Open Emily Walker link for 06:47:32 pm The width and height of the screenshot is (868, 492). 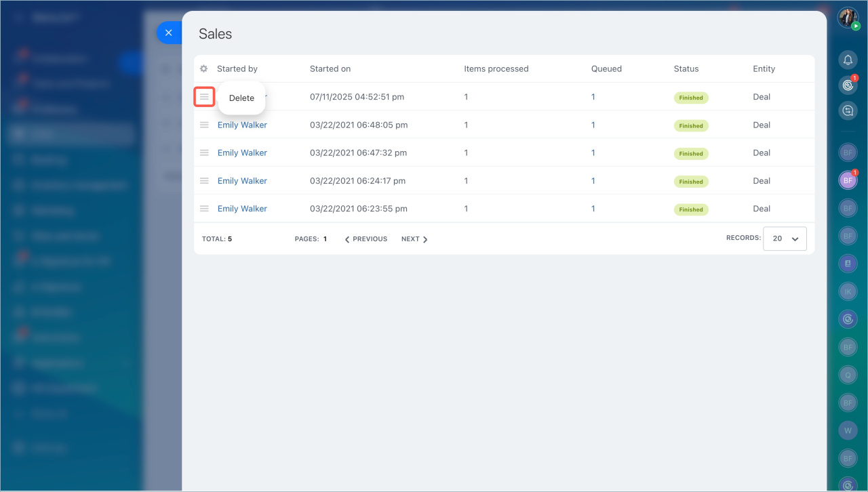[242, 152]
